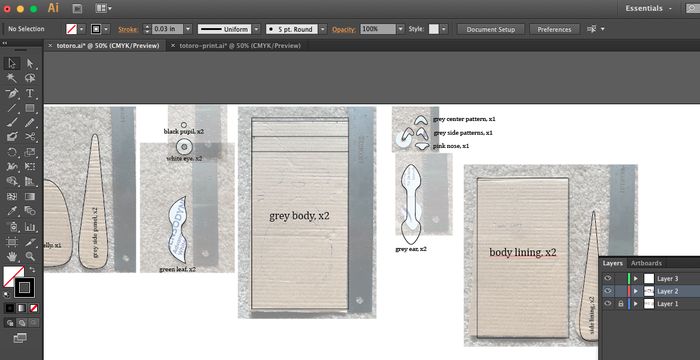700x360 pixels.
Task: Set paint to None in toolbox
Action: point(33,308)
